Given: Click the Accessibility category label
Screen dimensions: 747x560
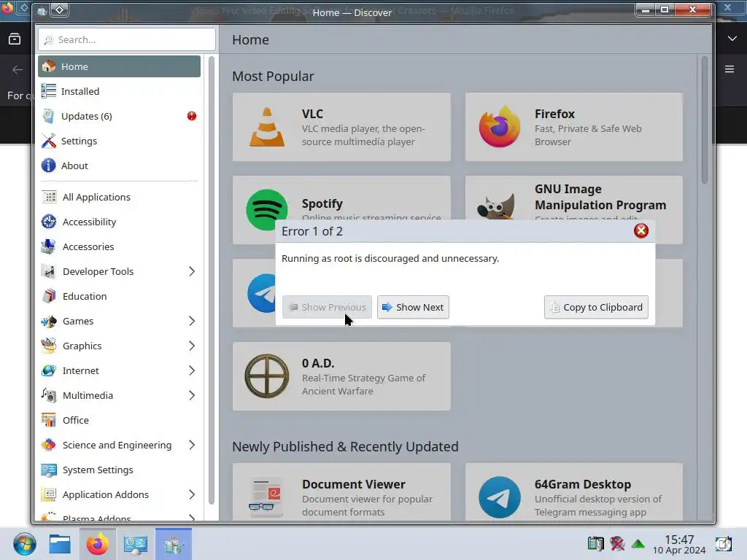Looking at the screenshot, I should [x=89, y=222].
